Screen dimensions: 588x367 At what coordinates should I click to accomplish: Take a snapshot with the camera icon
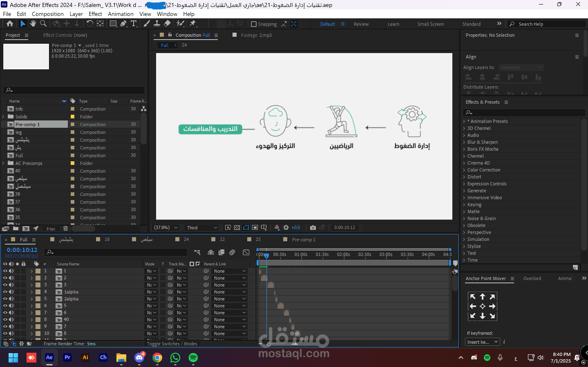[x=313, y=227]
